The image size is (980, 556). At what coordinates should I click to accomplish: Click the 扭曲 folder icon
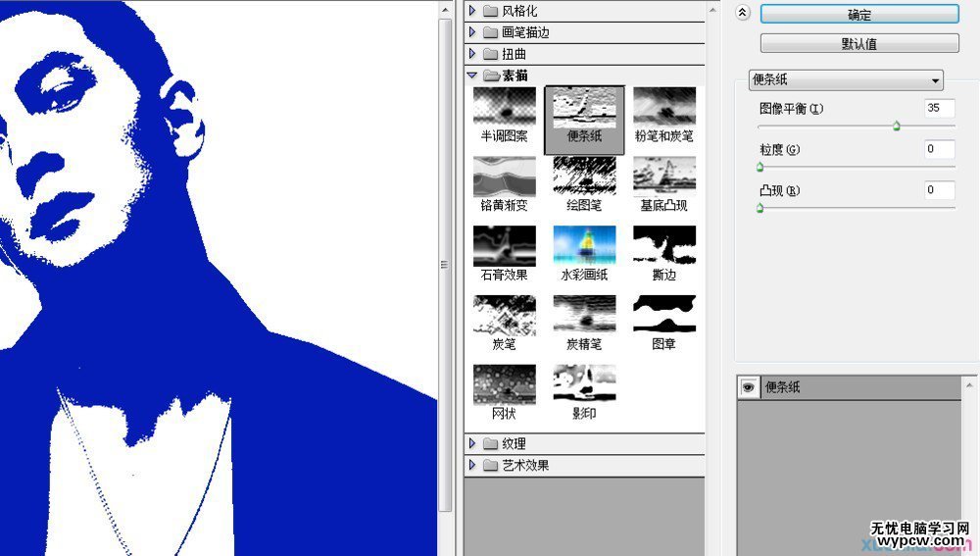click(491, 54)
